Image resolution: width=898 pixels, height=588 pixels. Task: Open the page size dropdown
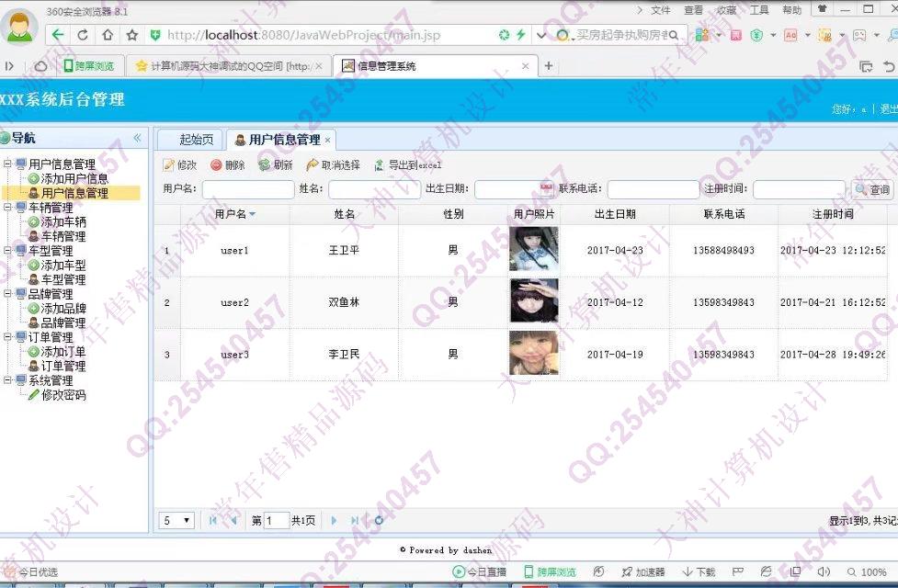coord(176,520)
